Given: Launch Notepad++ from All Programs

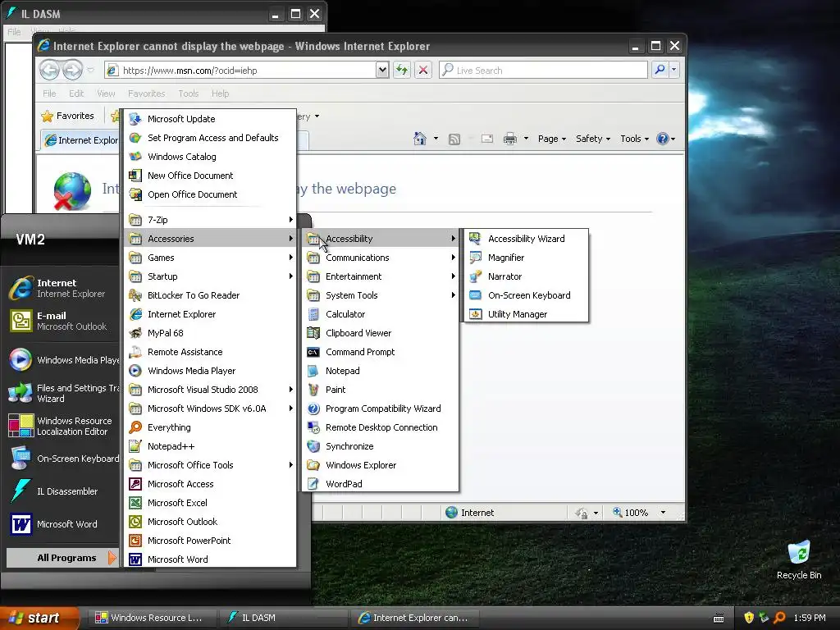Looking at the screenshot, I should [x=210, y=446].
